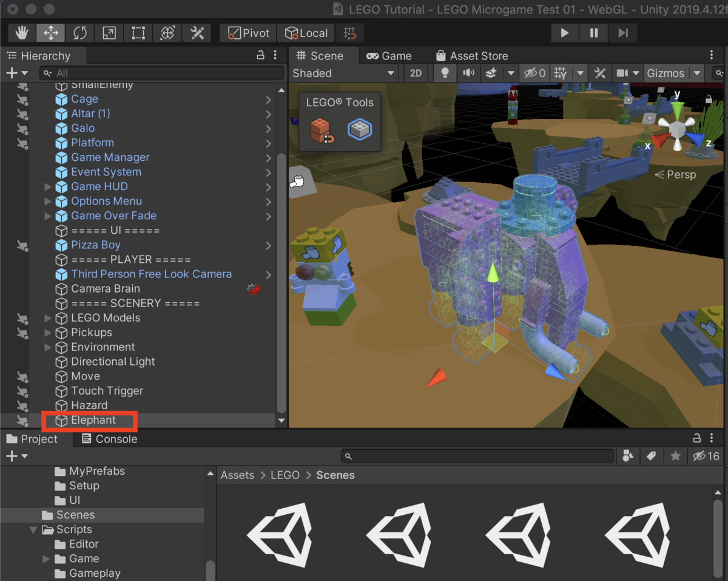The image size is (728, 581).
Task: Select LEGO brick building tool
Action: 359,129
